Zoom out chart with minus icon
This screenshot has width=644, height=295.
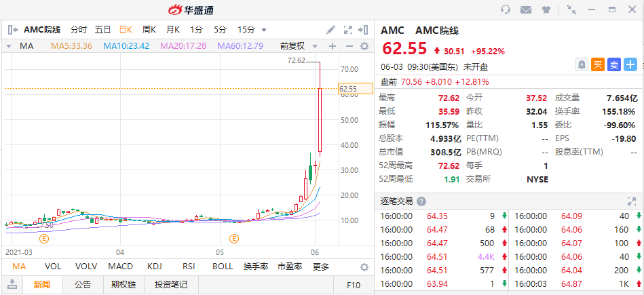[349, 46]
